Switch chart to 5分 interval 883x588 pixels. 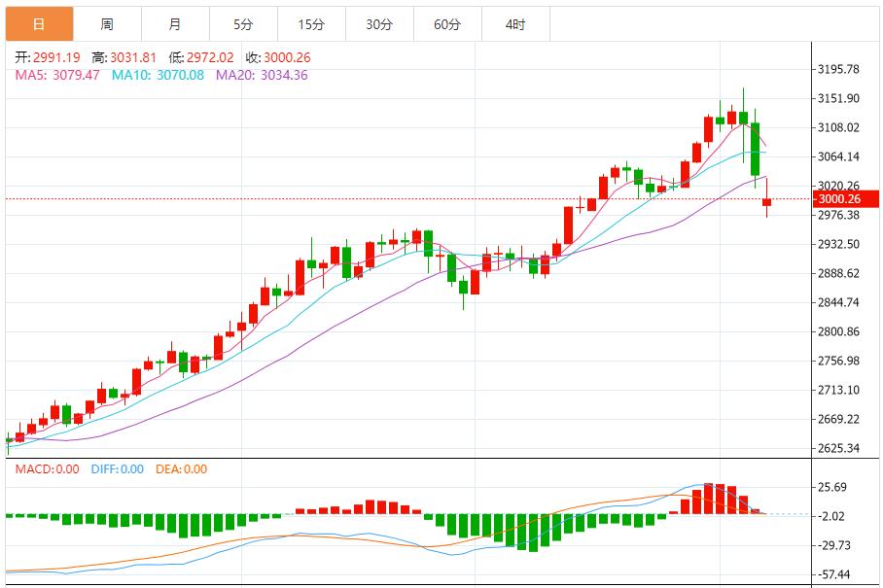242,24
